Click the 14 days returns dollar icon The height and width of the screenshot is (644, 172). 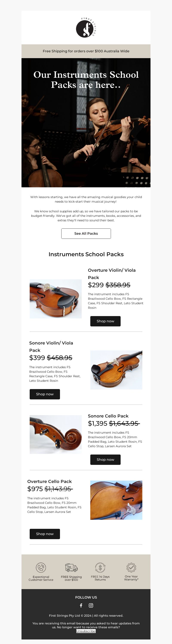pyautogui.click(x=100, y=568)
